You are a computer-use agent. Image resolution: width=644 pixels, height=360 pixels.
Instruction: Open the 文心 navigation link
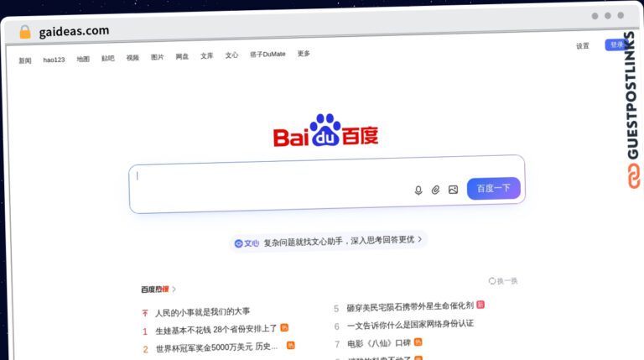click(231, 55)
